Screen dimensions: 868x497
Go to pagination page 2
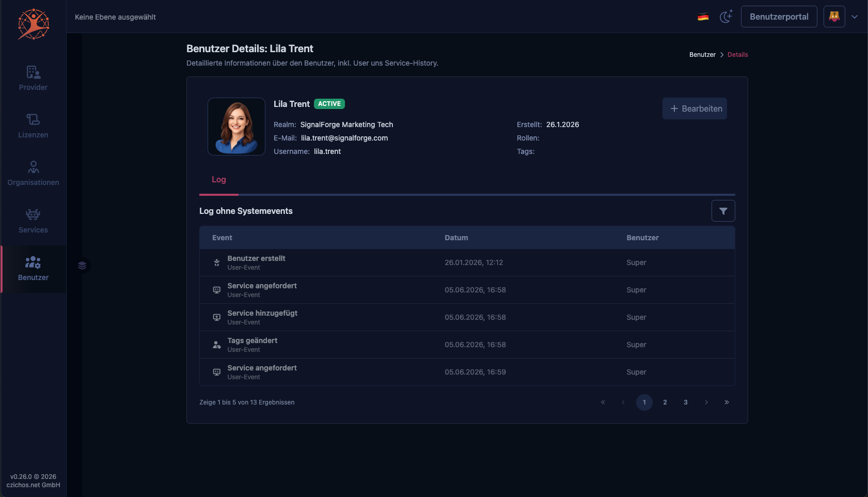[665, 402]
